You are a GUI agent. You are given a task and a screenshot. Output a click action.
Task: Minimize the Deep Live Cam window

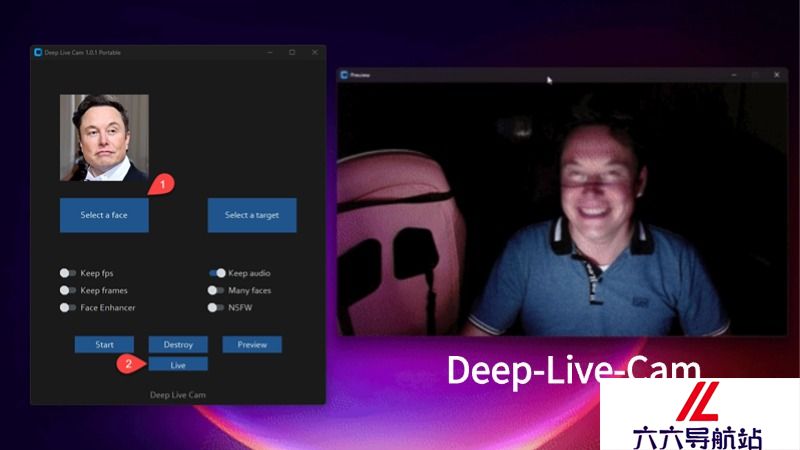[270, 52]
